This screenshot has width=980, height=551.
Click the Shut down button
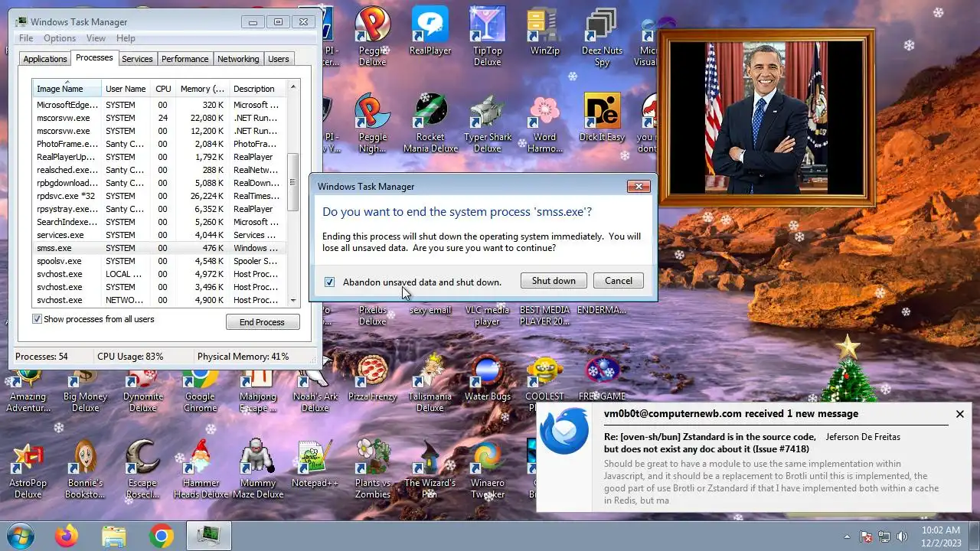pyautogui.click(x=554, y=281)
